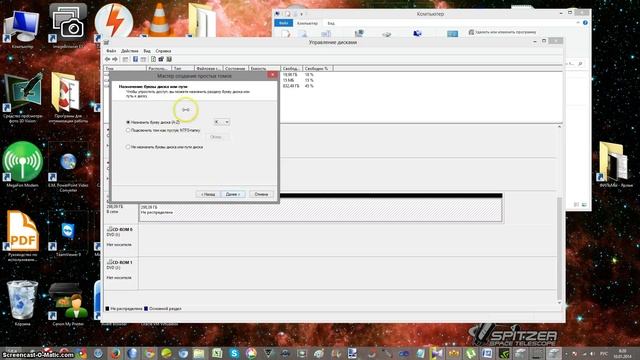The height and width of the screenshot is (360, 640).
Task: Open ФИЛЬМЫ shortcut folder on desktop
Action: [615, 164]
